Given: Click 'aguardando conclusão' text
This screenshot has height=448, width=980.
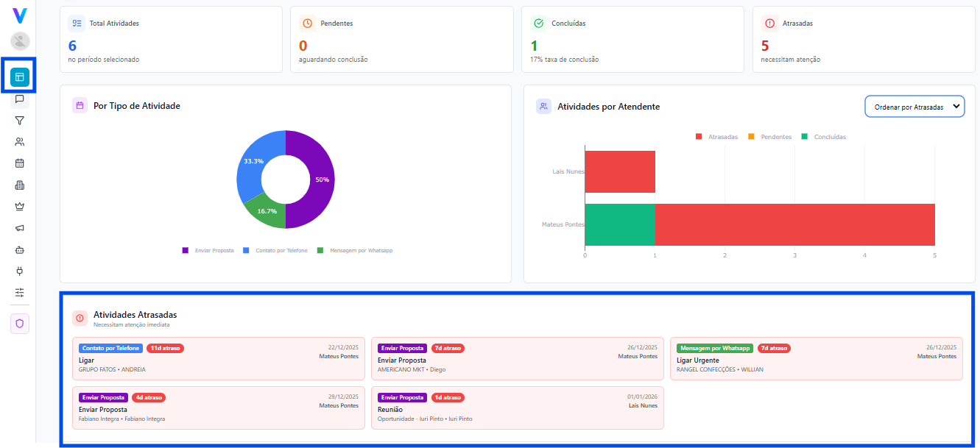Looking at the screenshot, I should coord(334,60).
